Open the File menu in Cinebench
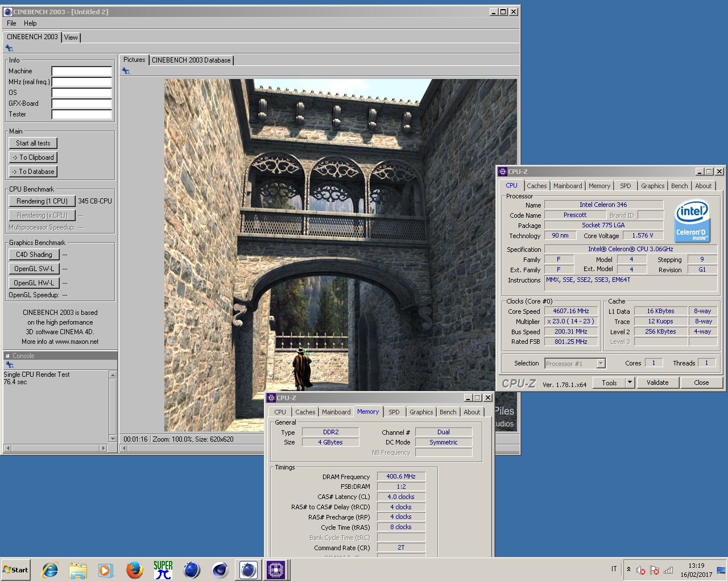 click(11, 23)
